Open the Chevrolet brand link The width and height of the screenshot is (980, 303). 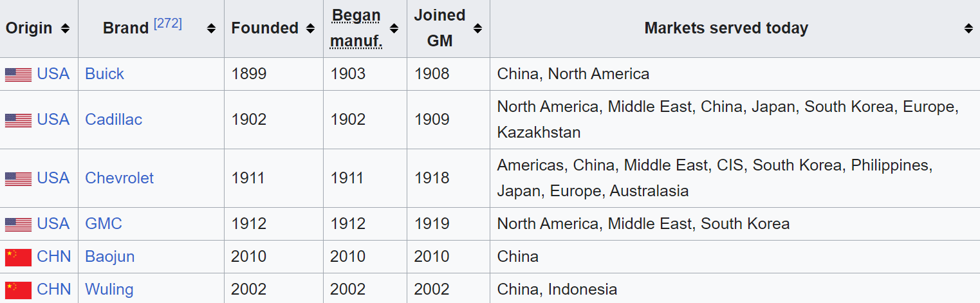[119, 178]
